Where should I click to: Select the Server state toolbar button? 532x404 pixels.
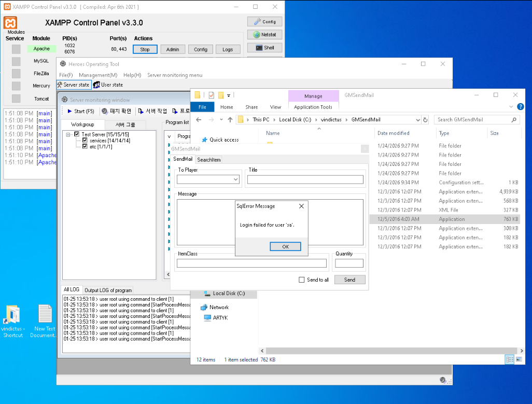coord(74,85)
